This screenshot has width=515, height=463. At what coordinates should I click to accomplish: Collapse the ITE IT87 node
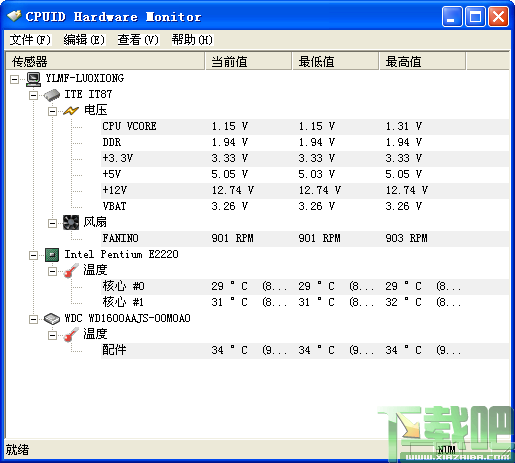pyautogui.click(x=33, y=95)
